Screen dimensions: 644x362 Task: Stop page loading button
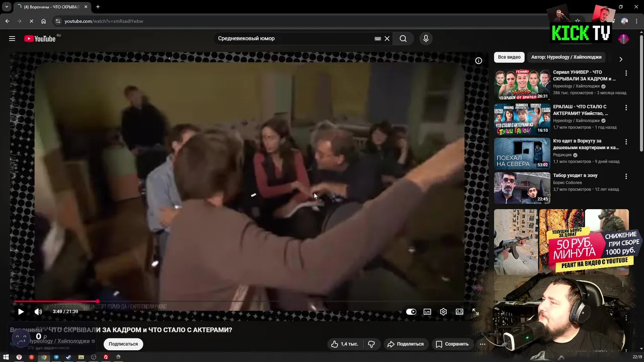pyautogui.click(x=31, y=21)
